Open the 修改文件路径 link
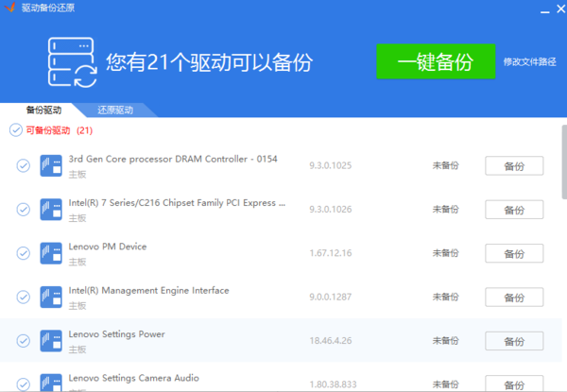This screenshot has width=567, height=392. [530, 61]
